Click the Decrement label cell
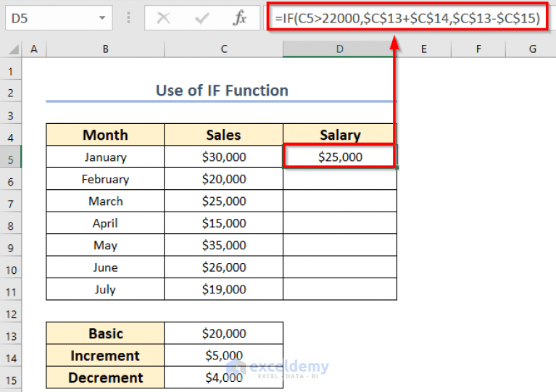The height and width of the screenshot is (392, 556). (x=105, y=378)
